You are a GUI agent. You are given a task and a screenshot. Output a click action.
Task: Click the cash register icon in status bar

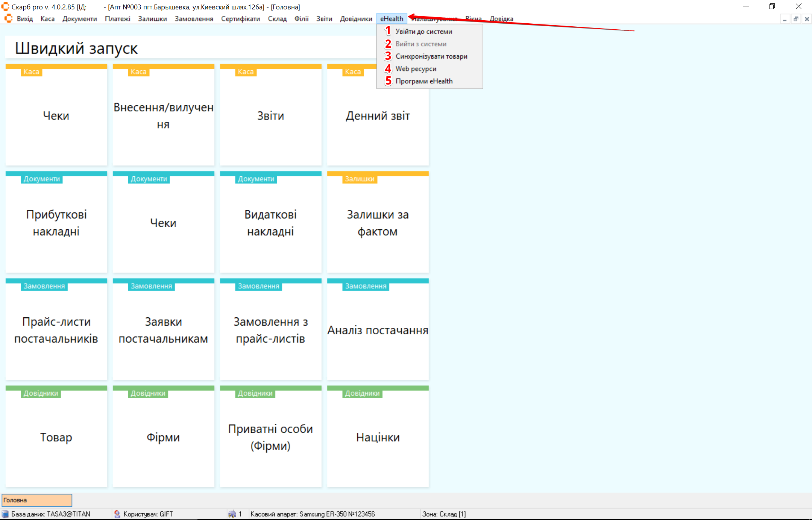232,514
